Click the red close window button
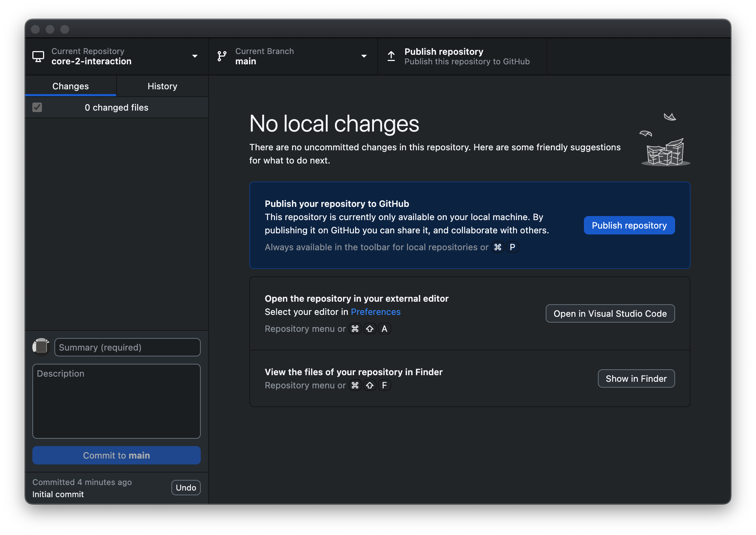The width and height of the screenshot is (756, 535). click(35, 29)
